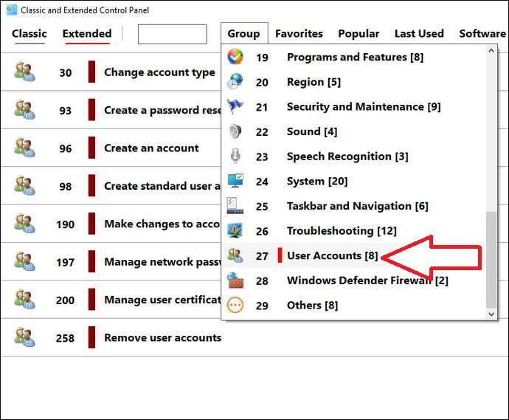Select Programs and Features [8] group
Viewport: 509px width, 420px height.
click(x=355, y=57)
